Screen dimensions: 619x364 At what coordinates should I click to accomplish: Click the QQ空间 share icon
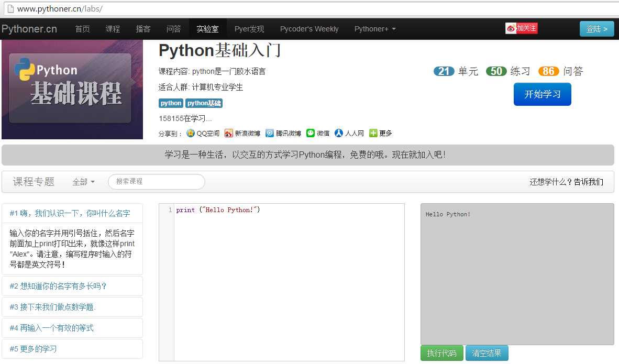pyautogui.click(x=191, y=133)
